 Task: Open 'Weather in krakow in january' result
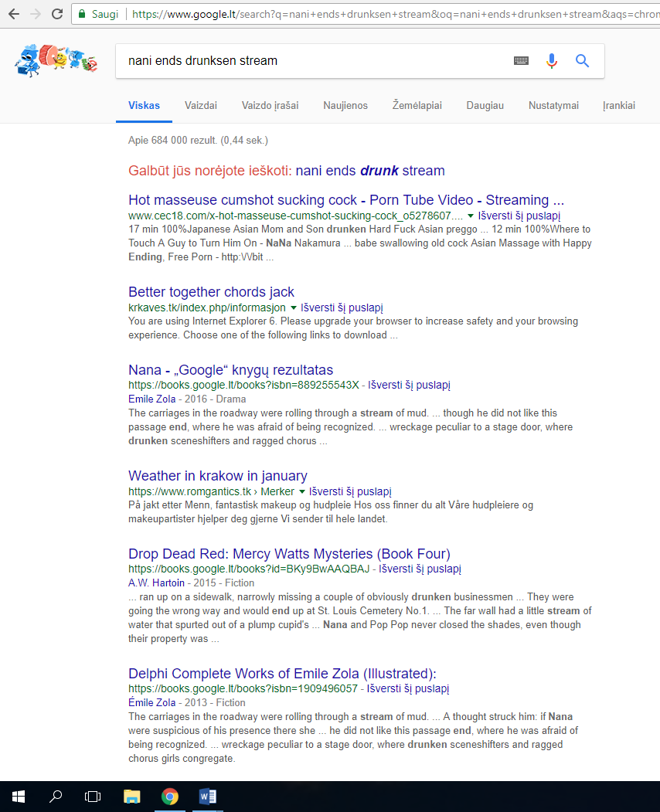pyautogui.click(x=218, y=475)
